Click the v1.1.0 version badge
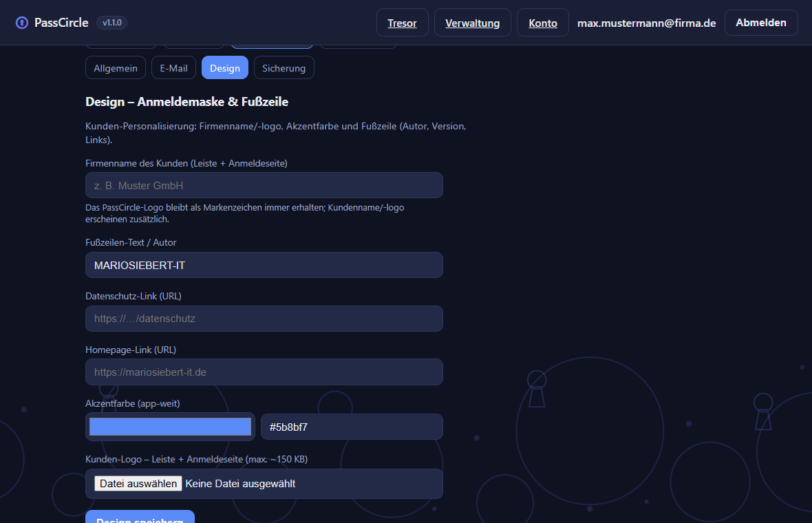812x523 pixels. click(112, 23)
